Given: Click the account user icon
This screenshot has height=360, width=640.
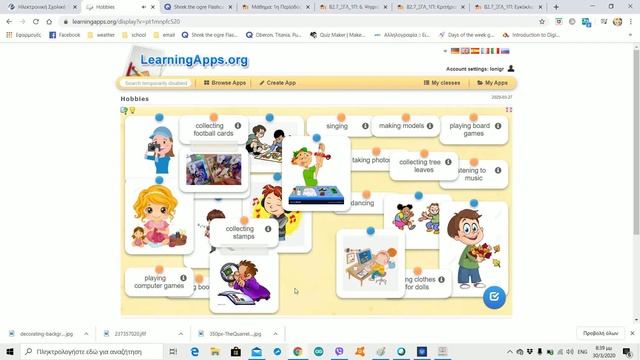Looking at the screenshot, I should point(511,69).
